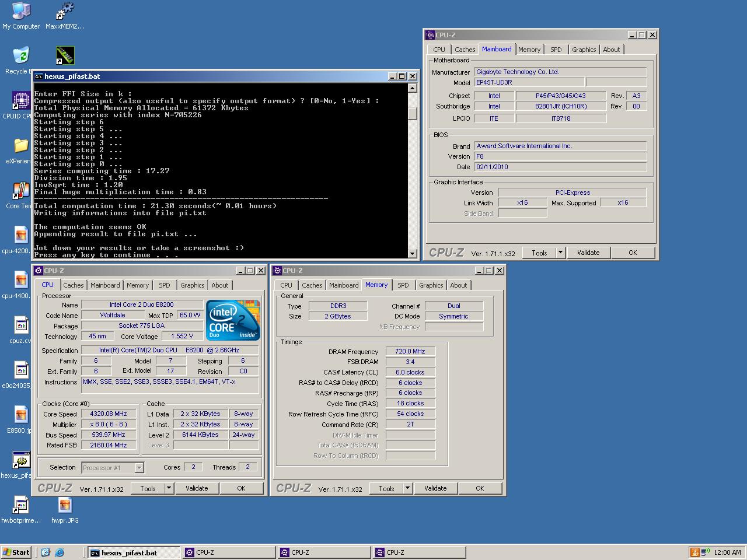Open SPD tab in Memory window
Viewport: 747px width, 560px height.
[x=403, y=285]
